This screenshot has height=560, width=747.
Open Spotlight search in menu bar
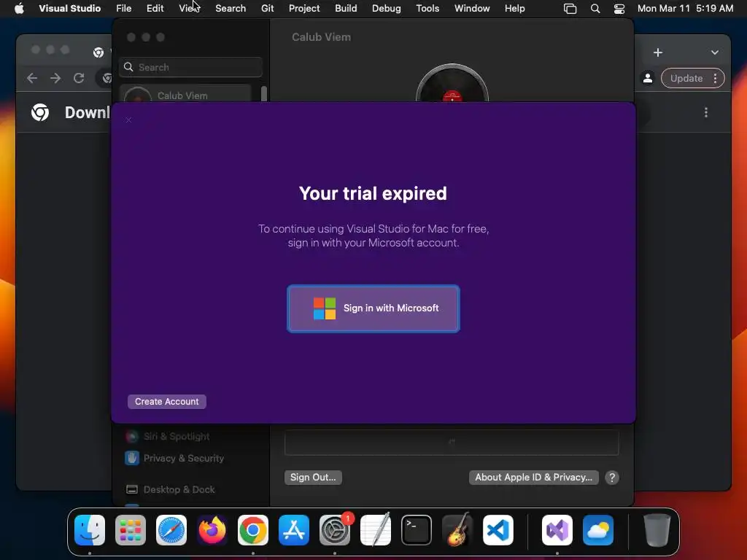(x=595, y=8)
